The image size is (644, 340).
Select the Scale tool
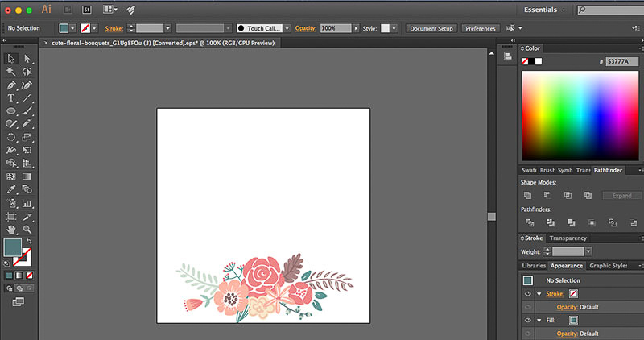coord(27,137)
